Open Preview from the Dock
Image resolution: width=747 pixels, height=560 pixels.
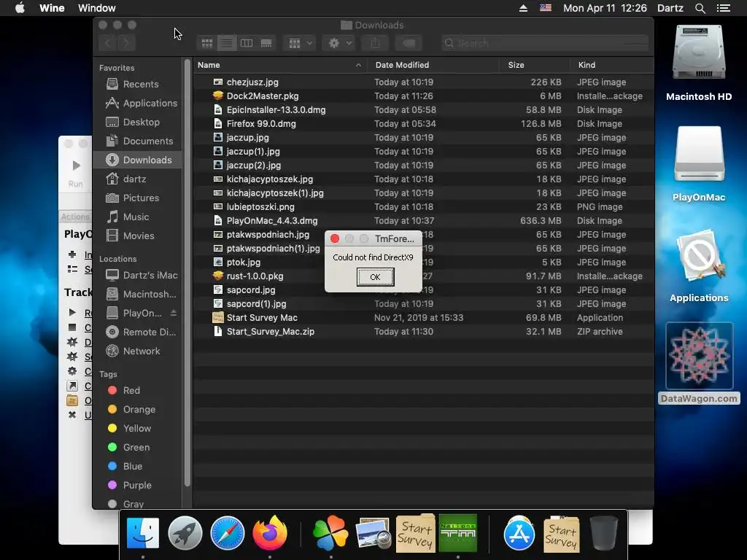[x=373, y=533]
